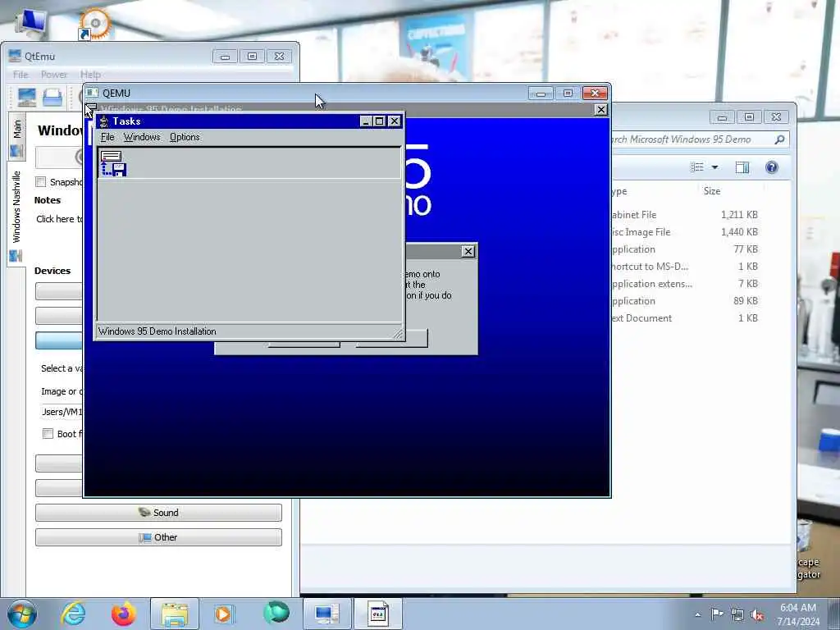
Task: Select the Cabinet File row 1,211 KB
Action: 685,215
